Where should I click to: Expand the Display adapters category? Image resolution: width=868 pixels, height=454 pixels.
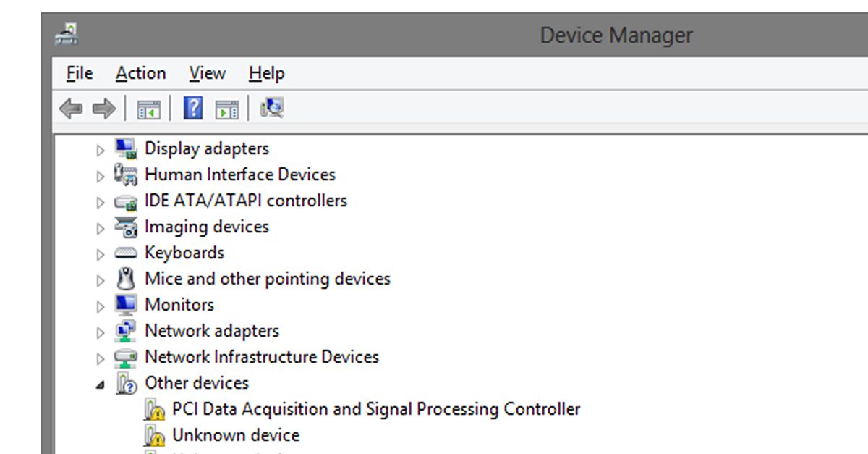pos(100,148)
